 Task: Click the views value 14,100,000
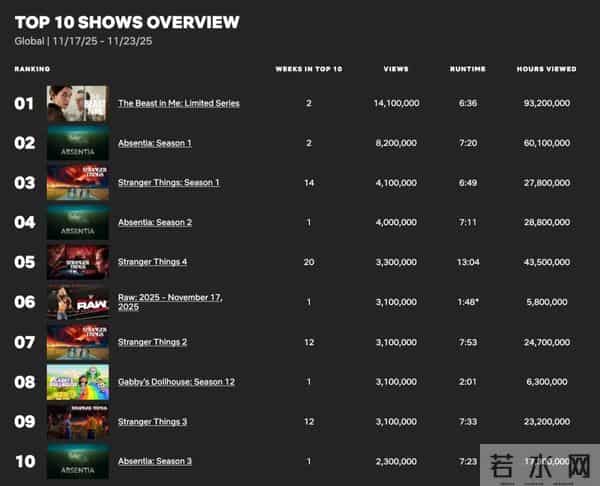click(396, 103)
